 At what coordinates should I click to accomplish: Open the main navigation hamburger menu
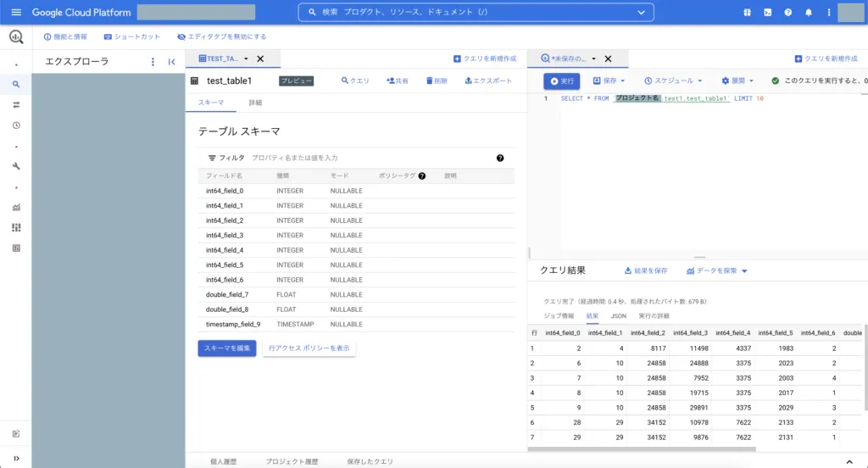[16, 12]
